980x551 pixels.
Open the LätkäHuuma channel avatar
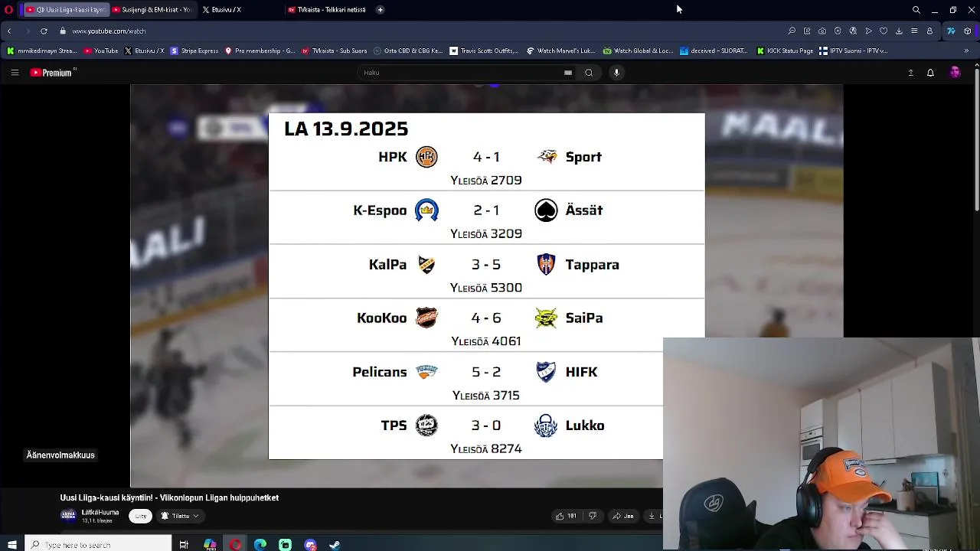pyautogui.click(x=68, y=516)
